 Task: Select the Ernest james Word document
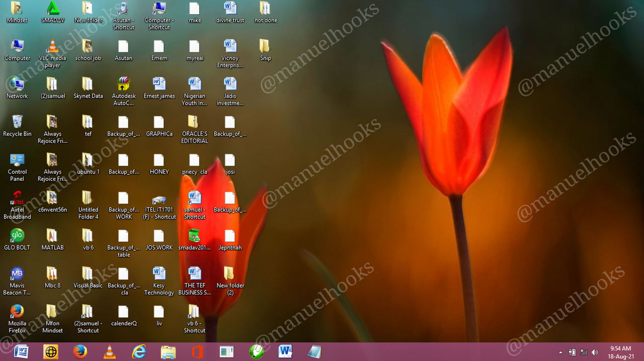pyautogui.click(x=159, y=88)
